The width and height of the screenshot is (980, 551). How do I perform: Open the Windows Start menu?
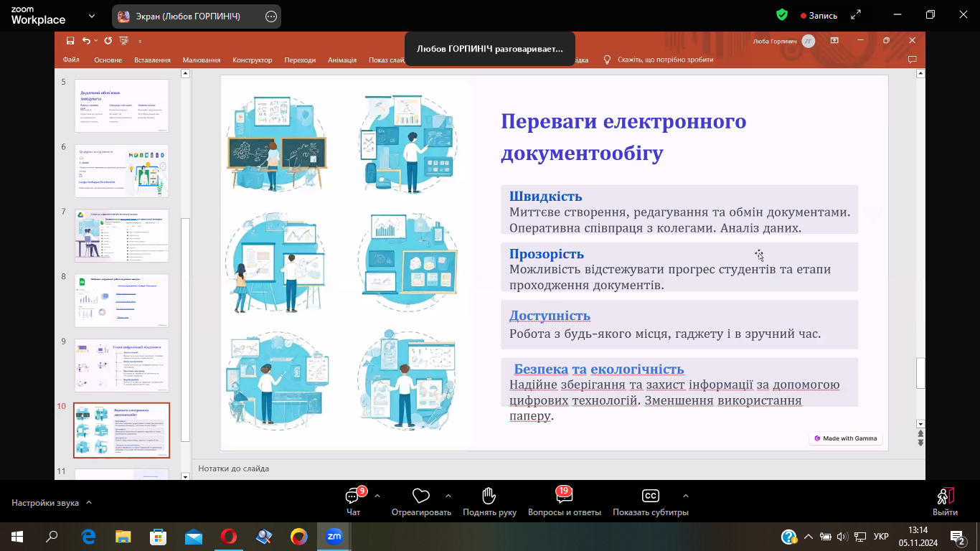(17, 537)
